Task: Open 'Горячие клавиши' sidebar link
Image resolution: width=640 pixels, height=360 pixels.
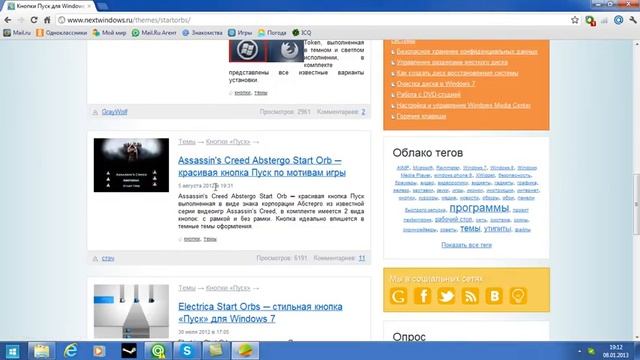Action: [421, 116]
